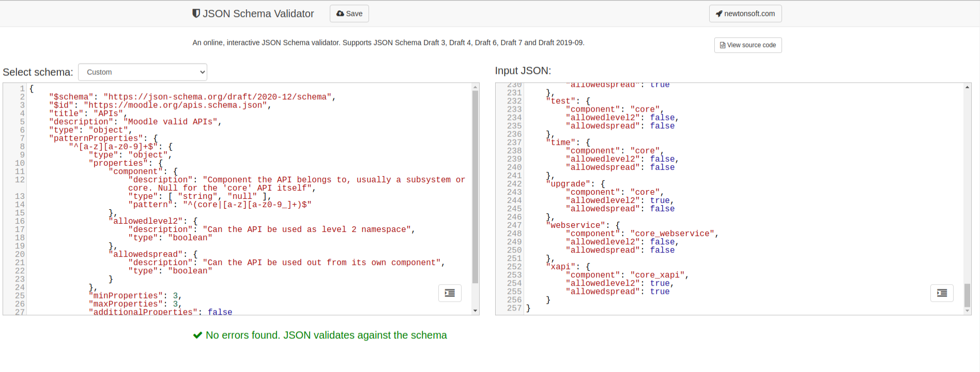The image size is (980, 372).
Task: Click the upgrade "allowedlevel2": true line
Action: [x=620, y=200]
